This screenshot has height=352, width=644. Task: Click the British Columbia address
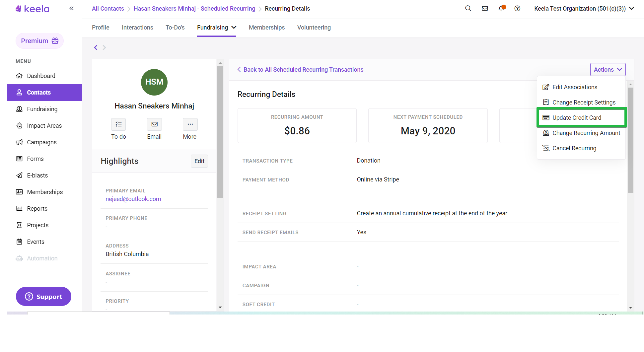click(127, 254)
